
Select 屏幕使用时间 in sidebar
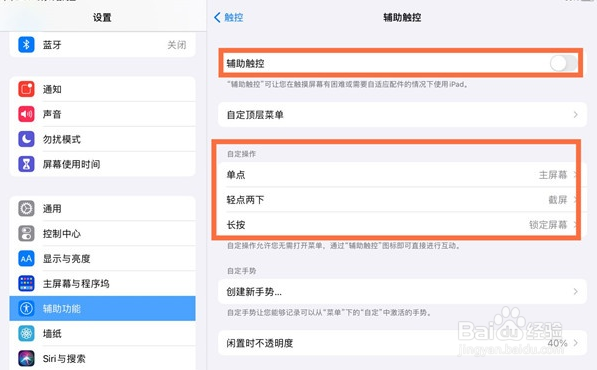coord(102,164)
